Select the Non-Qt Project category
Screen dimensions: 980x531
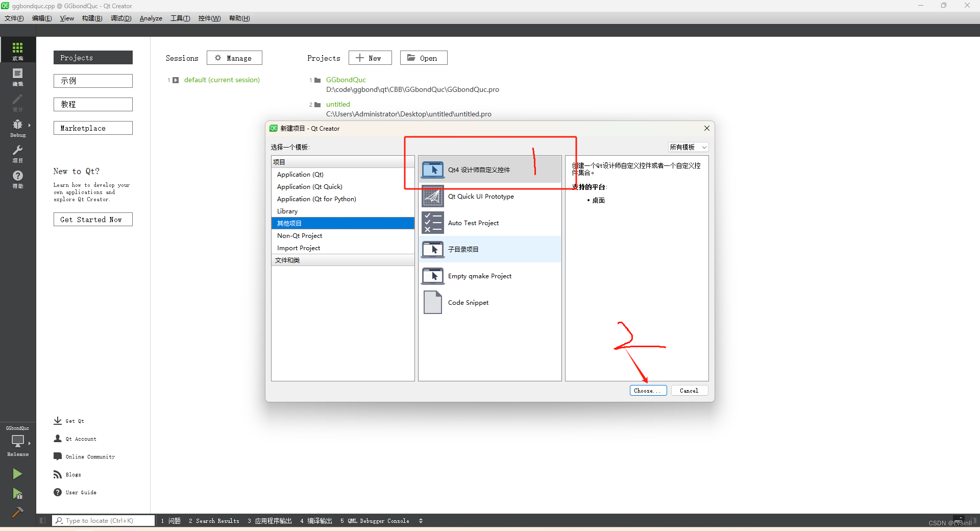(343, 236)
